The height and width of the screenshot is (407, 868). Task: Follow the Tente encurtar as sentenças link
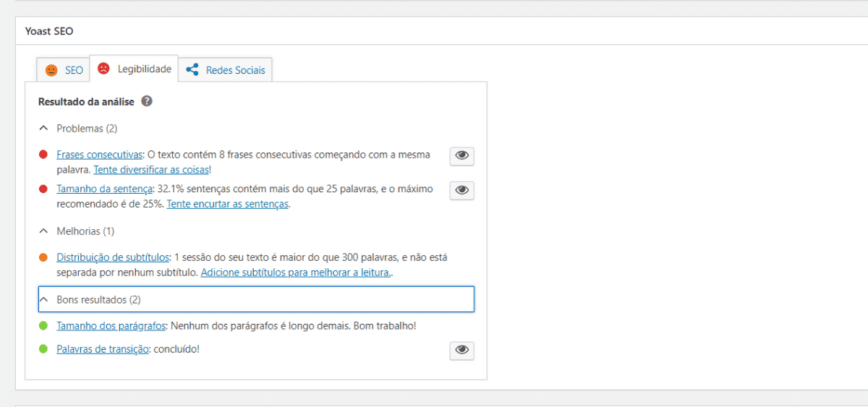pyautogui.click(x=227, y=204)
